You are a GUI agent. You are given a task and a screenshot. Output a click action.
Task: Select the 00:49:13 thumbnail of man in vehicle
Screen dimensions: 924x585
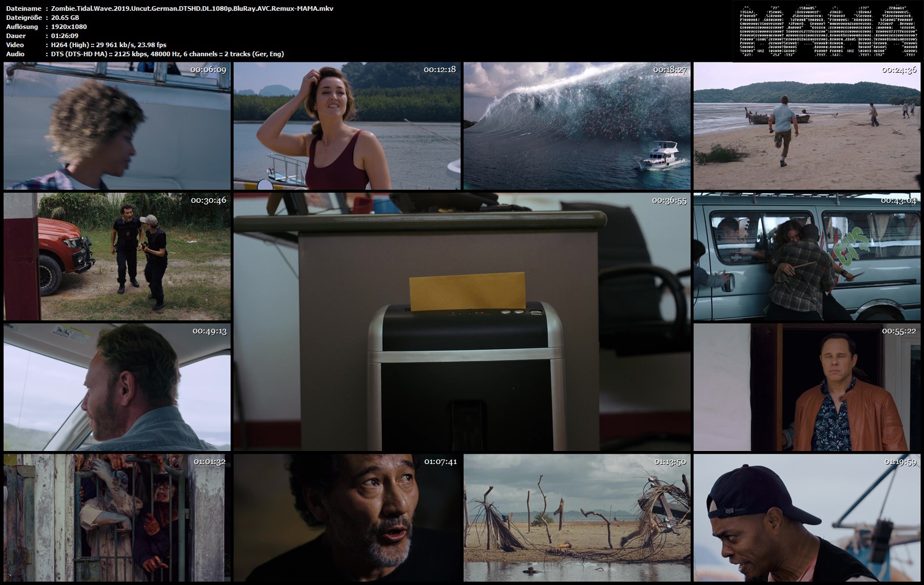coord(117,387)
